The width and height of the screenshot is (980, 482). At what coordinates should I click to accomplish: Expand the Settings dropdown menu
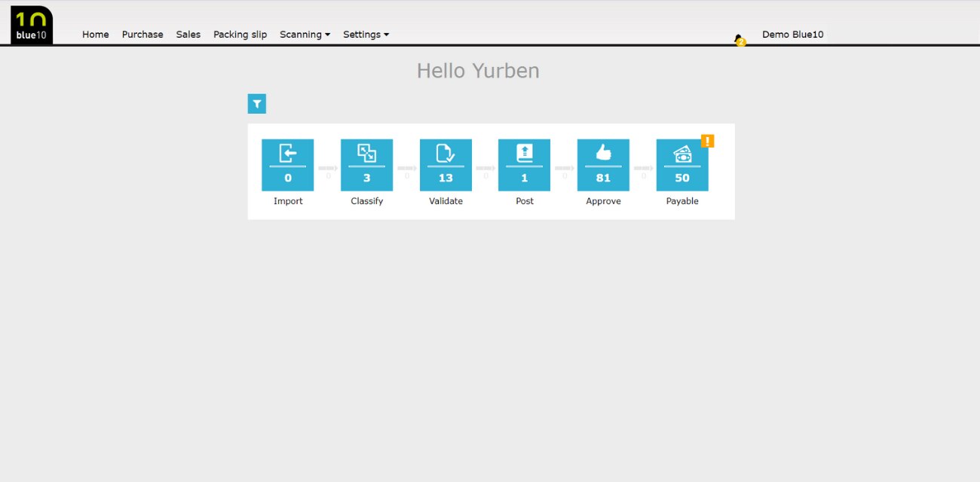click(366, 35)
